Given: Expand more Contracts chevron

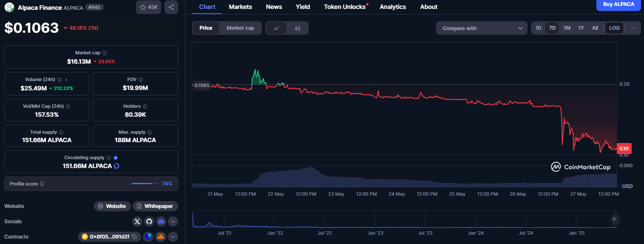Looking at the screenshot, I should pos(173,237).
